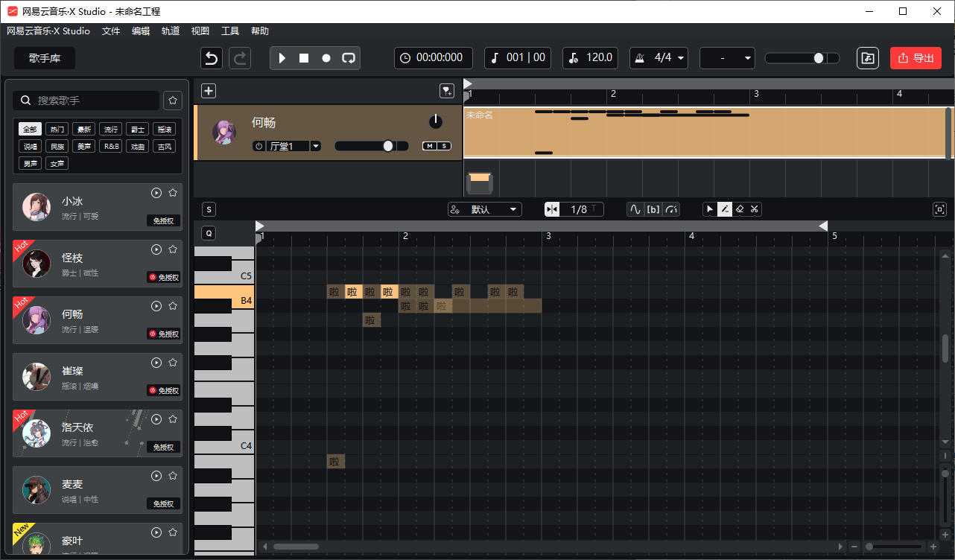Solo the 何畅 track with S
The width and height of the screenshot is (955, 560).
coord(444,146)
